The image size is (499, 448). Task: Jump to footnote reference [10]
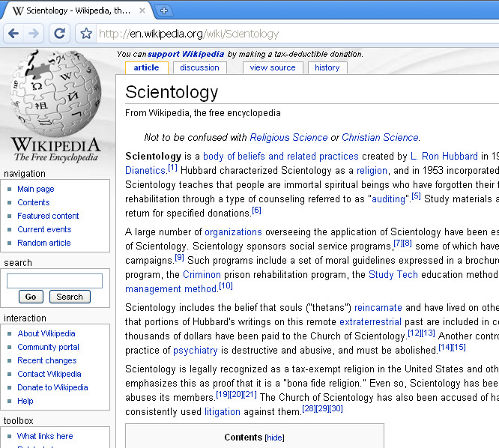[226, 286]
